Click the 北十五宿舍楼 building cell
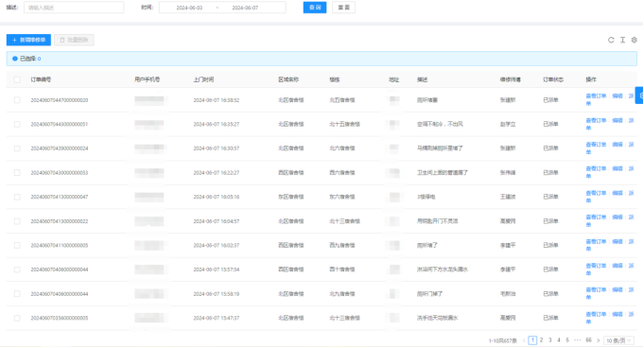644x348 pixels. click(x=344, y=125)
